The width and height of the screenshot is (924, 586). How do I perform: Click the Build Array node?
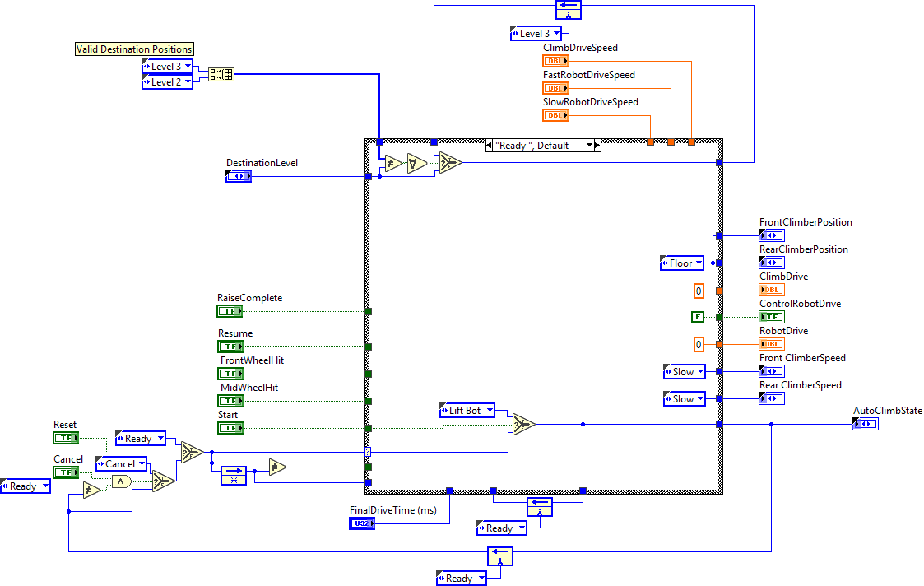[x=221, y=74]
